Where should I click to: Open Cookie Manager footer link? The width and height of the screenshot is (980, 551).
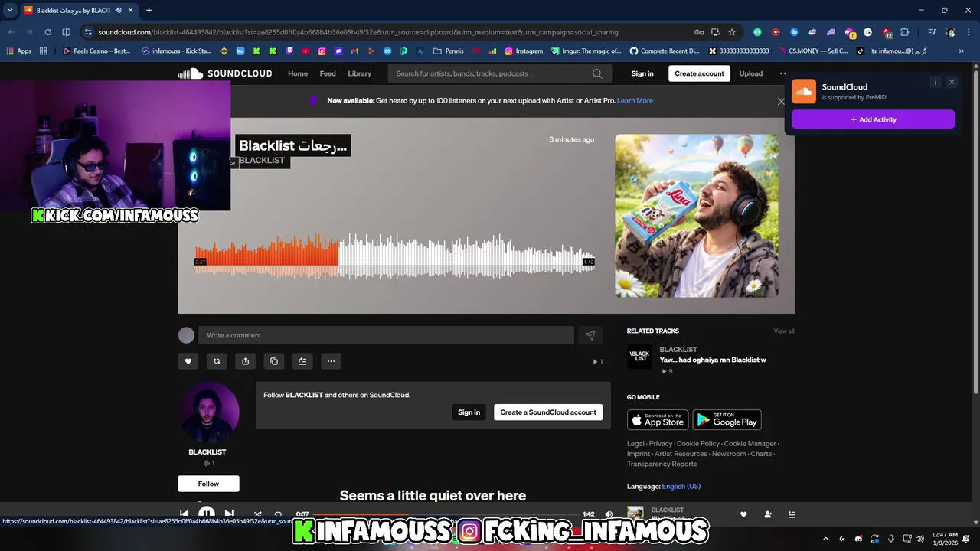click(750, 444)
